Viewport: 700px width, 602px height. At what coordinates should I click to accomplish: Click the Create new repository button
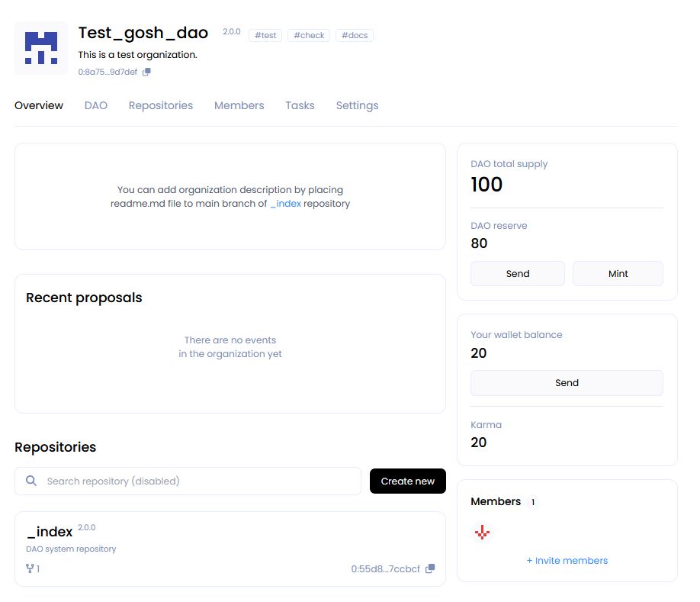(x=407, y=481)
